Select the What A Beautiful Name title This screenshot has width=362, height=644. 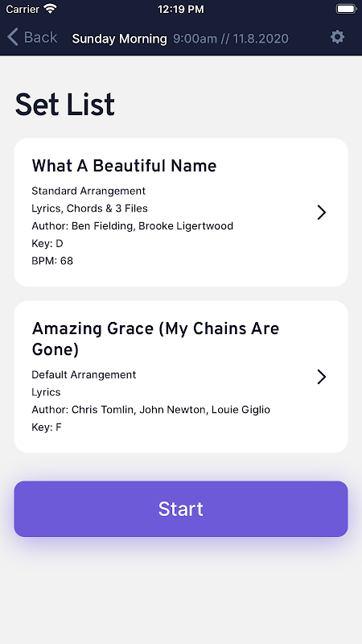point(124,166)
